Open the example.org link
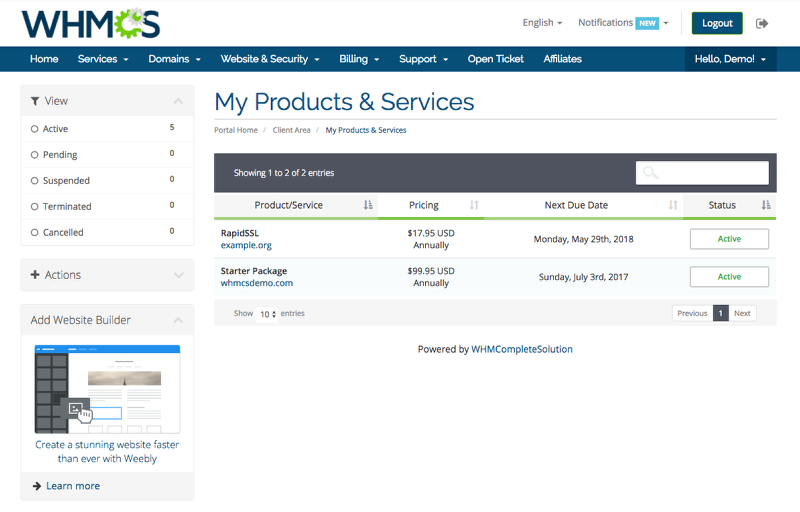 (x=246, y=245)
